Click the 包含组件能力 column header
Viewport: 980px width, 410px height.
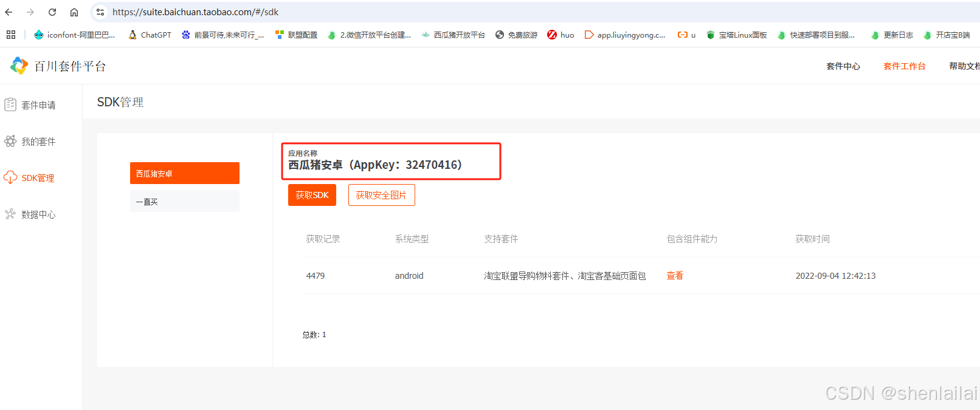(692, 239)
